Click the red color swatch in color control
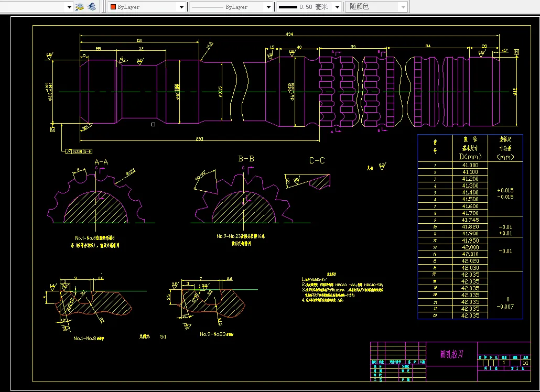This screenshot has height=392, width=540. pyautogui.click(x=113, y=7)
